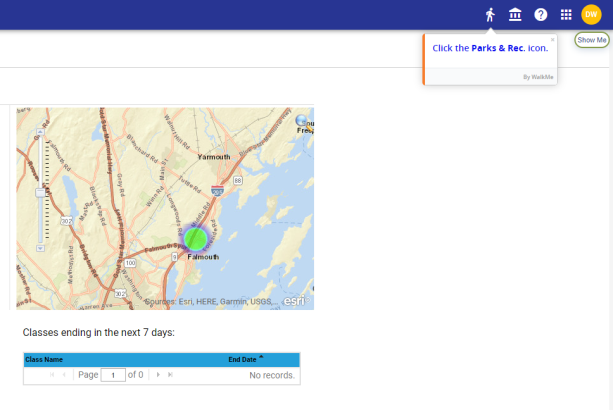Go to the previous page of classes
Image resolution: width=613 pixels, height=410 pixels.
point(65,375)
